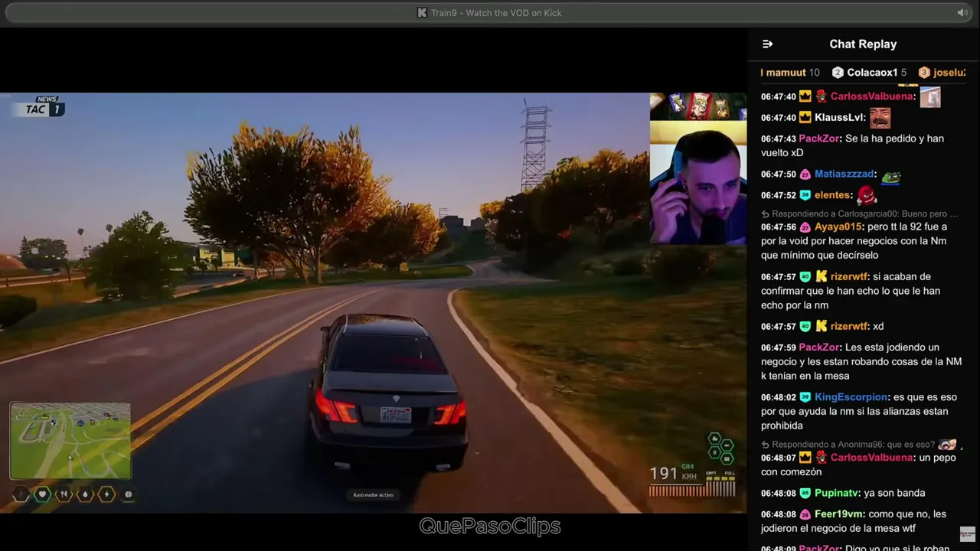This screenshot has height=551, width=980.
Task: Jump to the 06:47:56 chat timestamp
Action: pyautogui.click(x=779, y=227)
